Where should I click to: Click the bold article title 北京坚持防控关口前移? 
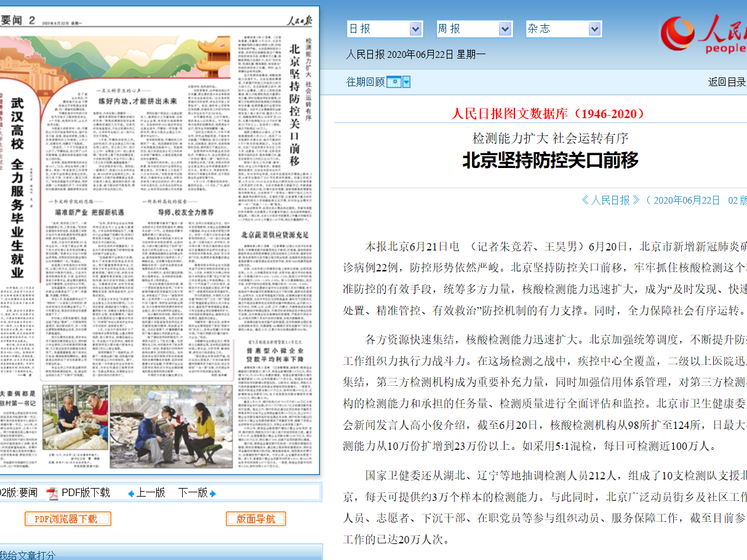551,160
